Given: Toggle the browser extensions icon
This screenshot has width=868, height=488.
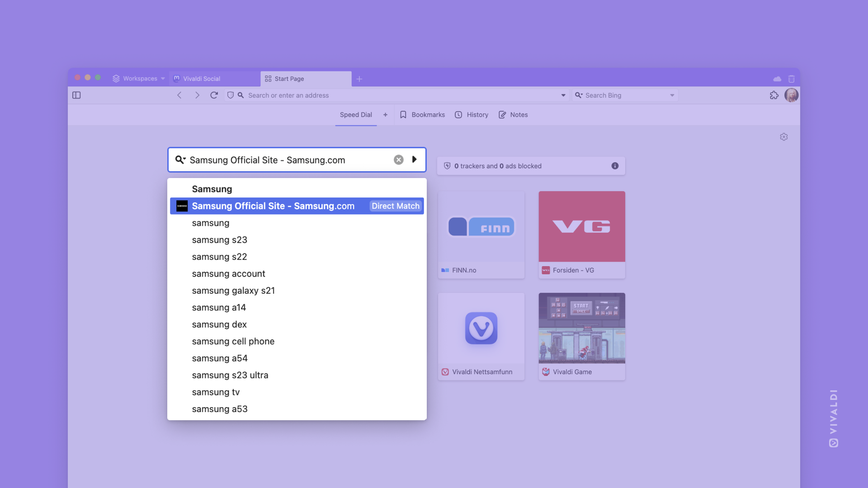Looking at the screenshot, I should click(774, 95).
